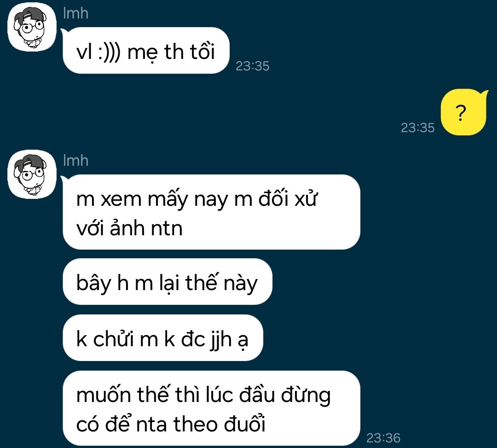The width and height of the screenshot is (497, 448).
Task: Click the word 'đuổi' at the end of the last message
Action: pyautogui.click(x=244, y=424)
